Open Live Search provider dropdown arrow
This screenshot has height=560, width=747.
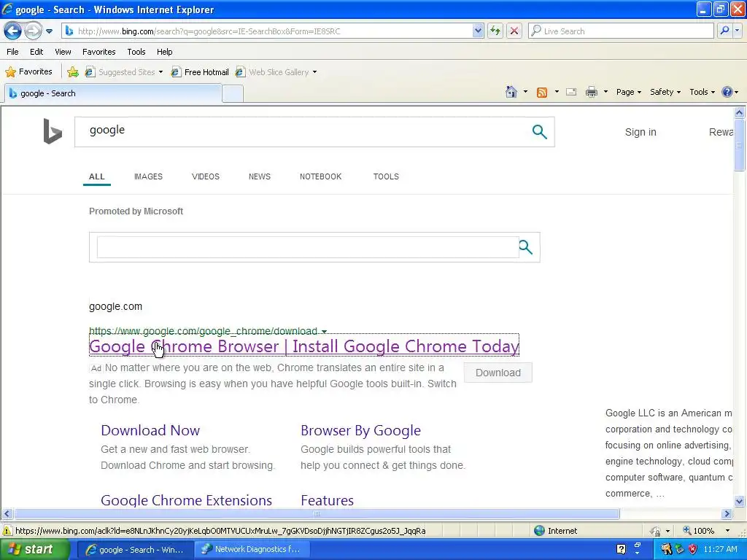(x=737, y=31)
